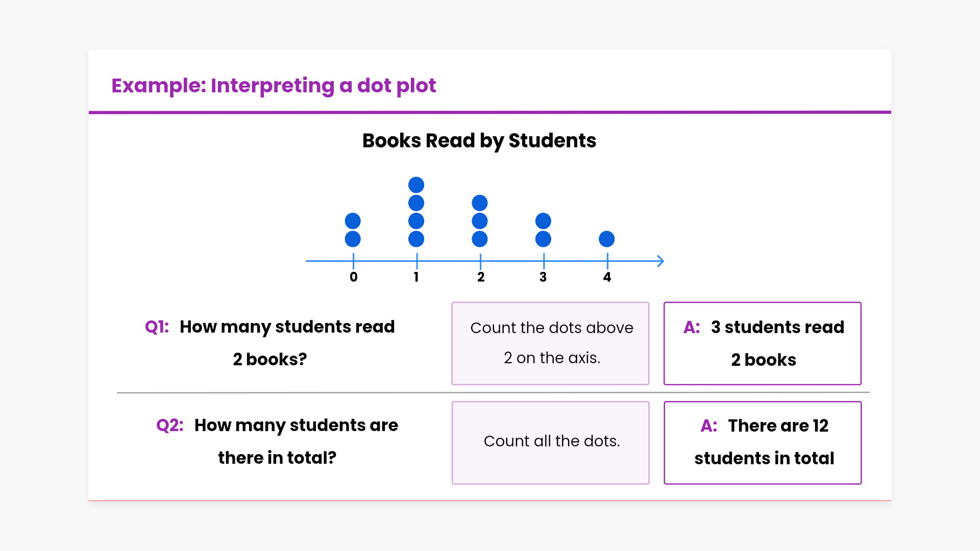
Task: Click the axis label 3
Action: 543,277
